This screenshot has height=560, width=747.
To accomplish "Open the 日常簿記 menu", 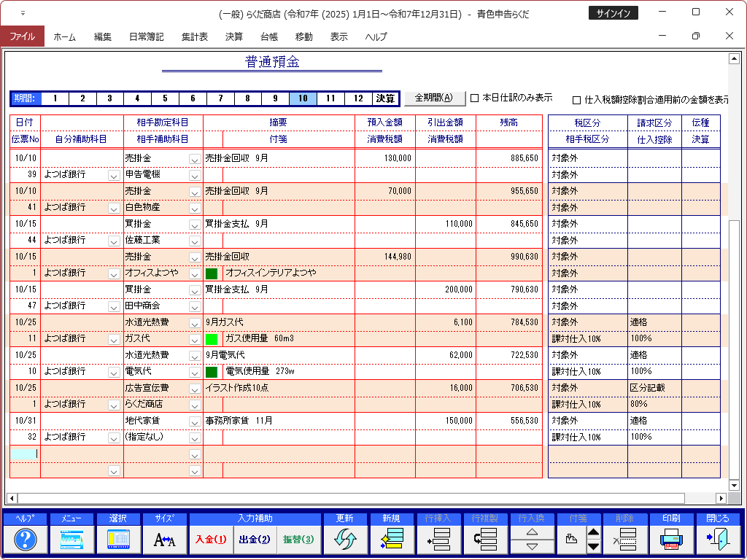I will click(146, 36).
